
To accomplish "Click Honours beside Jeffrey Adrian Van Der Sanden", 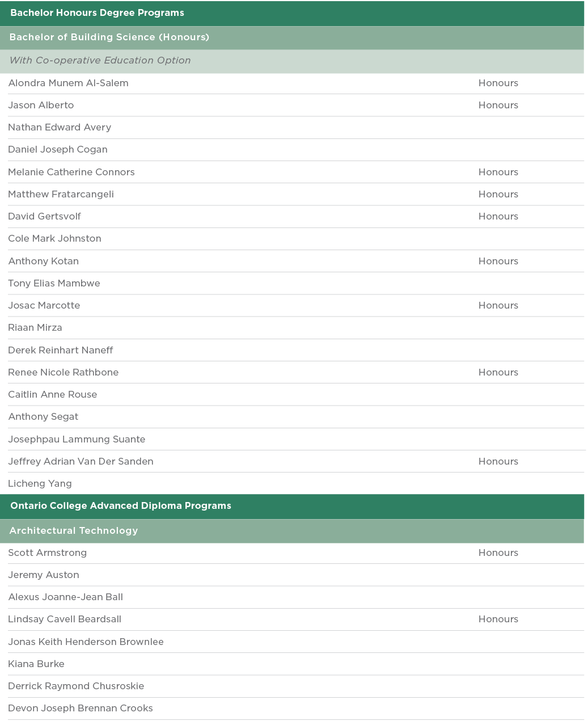I will tap(498, 462).
